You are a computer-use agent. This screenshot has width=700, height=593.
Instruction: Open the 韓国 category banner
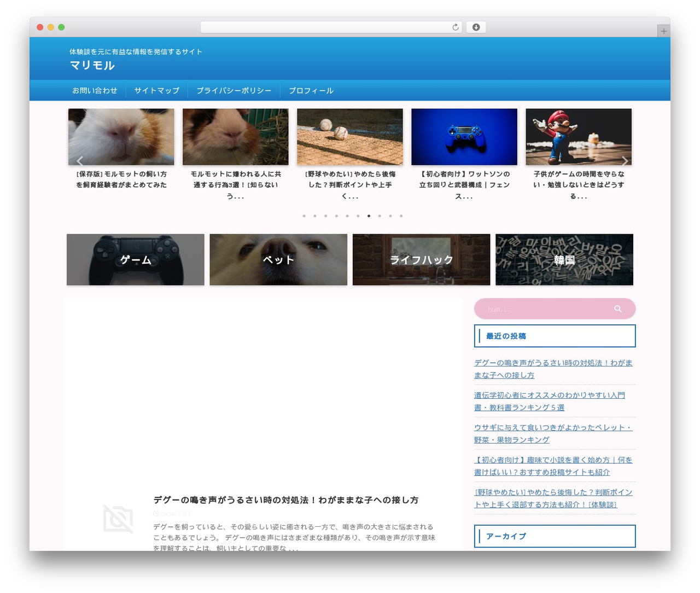click(x=564, y=260)
